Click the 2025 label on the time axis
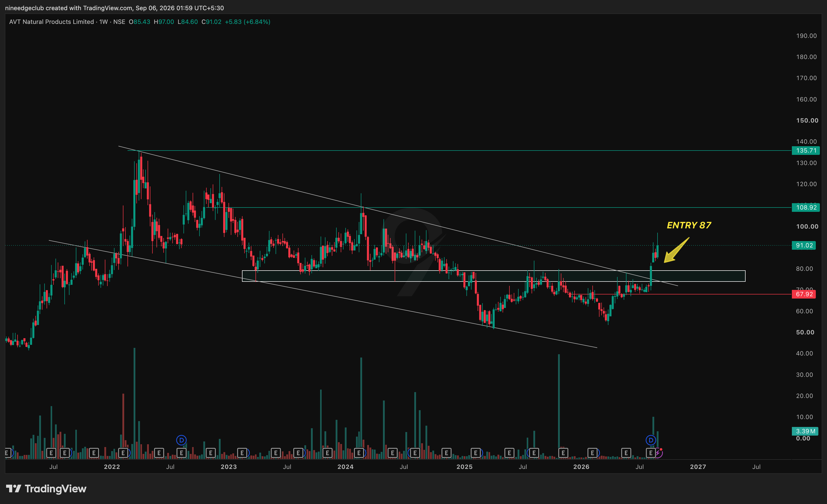The image size is (827, 504). click(x=464, y=467)
